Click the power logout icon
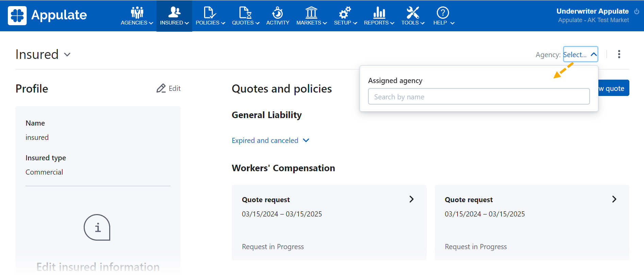 click(x=637, y=11)
